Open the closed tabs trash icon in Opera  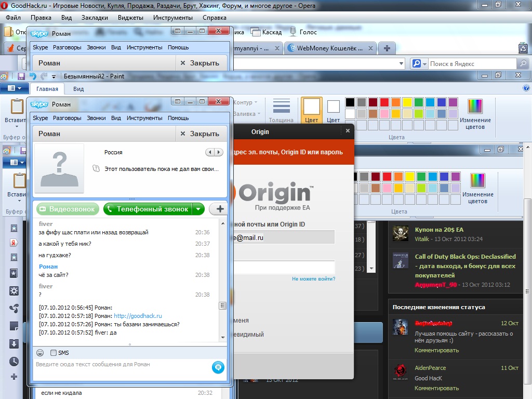pos(523,48)
